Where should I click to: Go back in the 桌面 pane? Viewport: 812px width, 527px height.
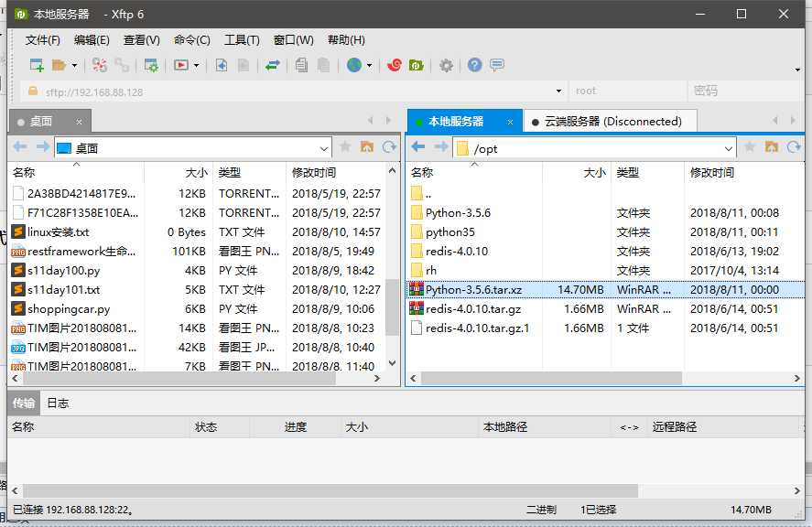[x=19, y=147]
